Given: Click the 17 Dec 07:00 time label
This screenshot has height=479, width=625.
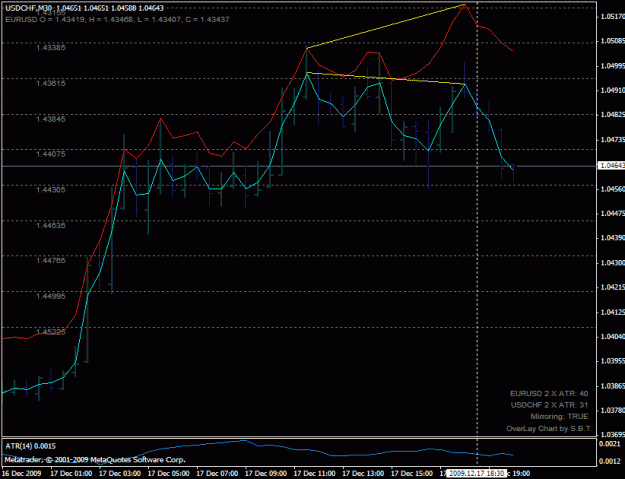Looking at the screenshot, I should click(x=217, y=473).
